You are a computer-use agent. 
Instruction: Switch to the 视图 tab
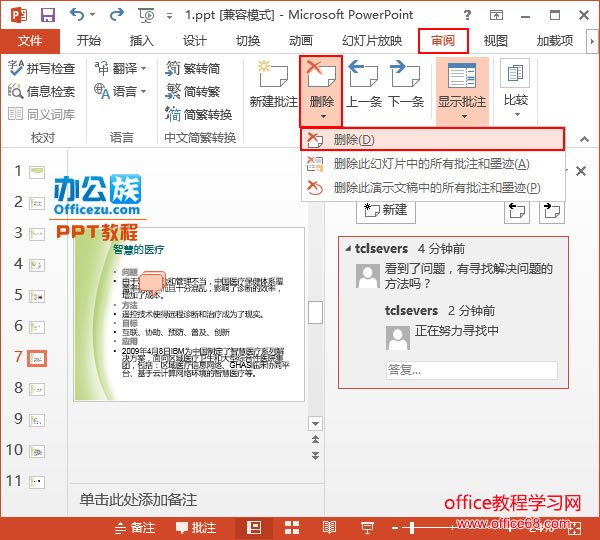496,41
